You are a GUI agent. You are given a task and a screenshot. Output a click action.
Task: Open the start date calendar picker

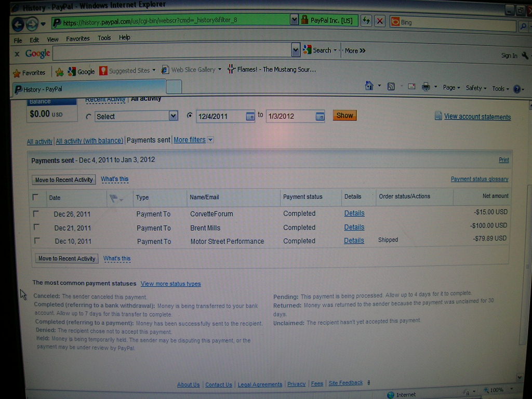click(x=250, y=116)
